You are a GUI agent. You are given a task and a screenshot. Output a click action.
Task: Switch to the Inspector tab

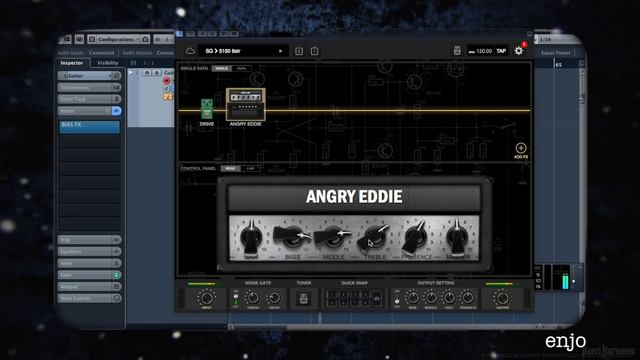[72, 63]
